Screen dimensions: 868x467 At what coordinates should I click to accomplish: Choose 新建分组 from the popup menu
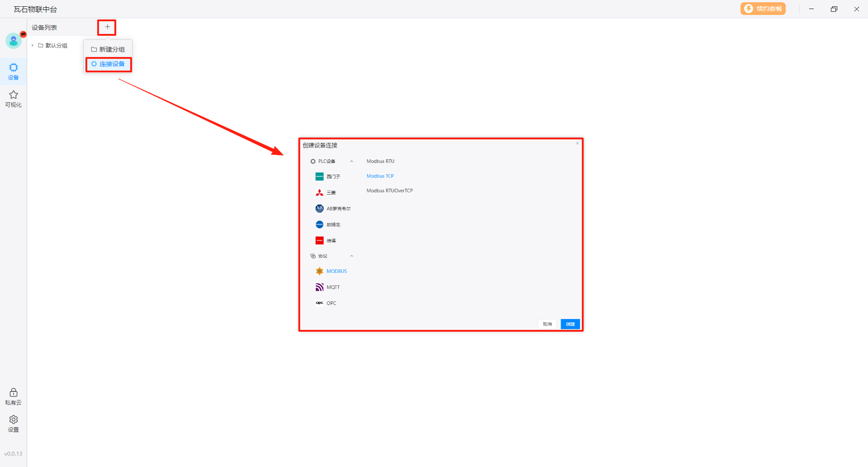coord(108,49)
